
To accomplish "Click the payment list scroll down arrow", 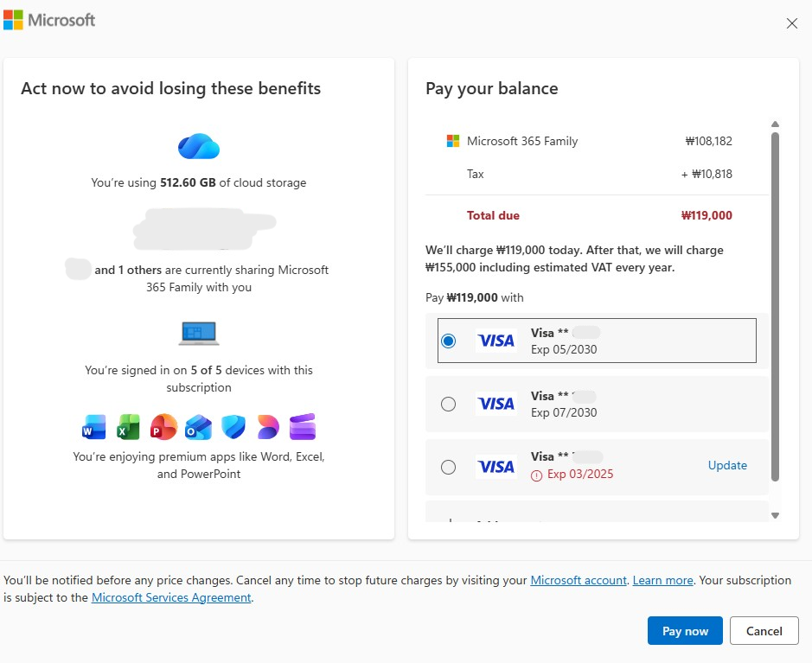I will click(775, 515).
